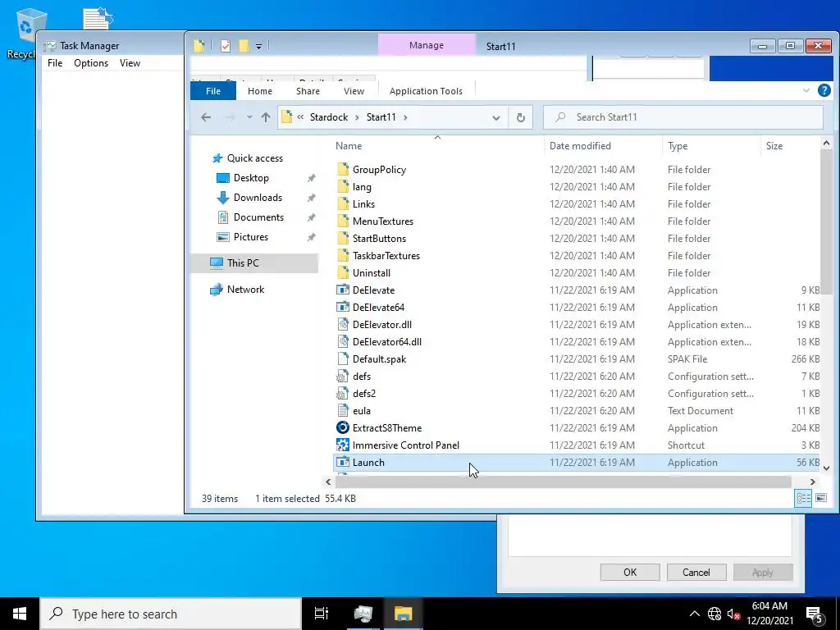Screen dimensions: 840x630
Task: Open Task Manager from the taskbar
Action: [363, 614]
